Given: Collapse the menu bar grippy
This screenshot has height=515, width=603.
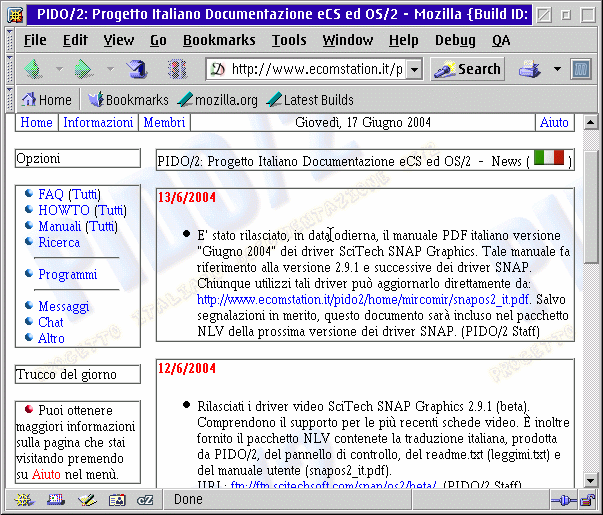Looking at the screenshot, I should (10, 40).
